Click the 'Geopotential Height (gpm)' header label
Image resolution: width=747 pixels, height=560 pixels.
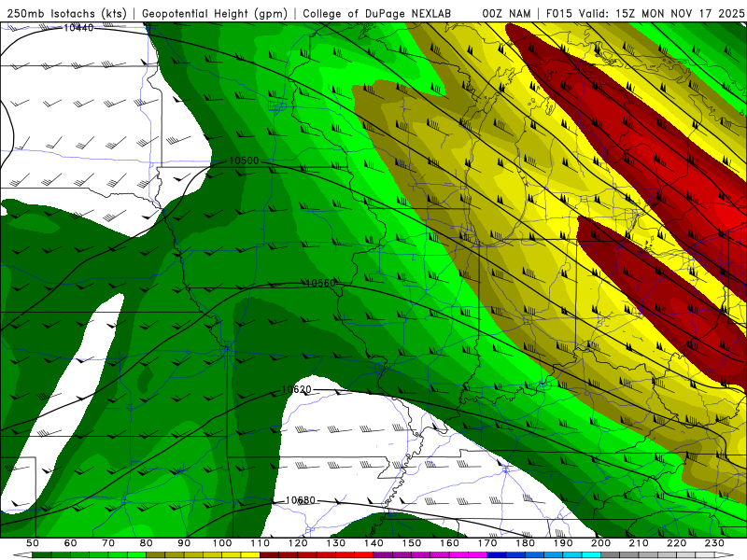(x=215, y=14)
